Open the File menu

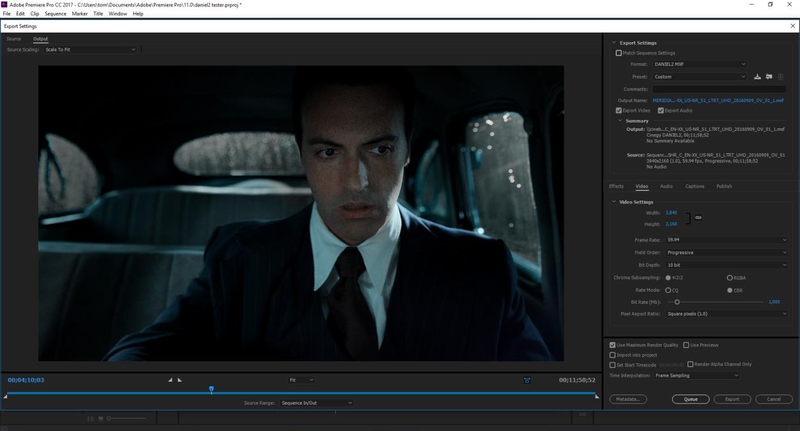(x=7, y=14)
